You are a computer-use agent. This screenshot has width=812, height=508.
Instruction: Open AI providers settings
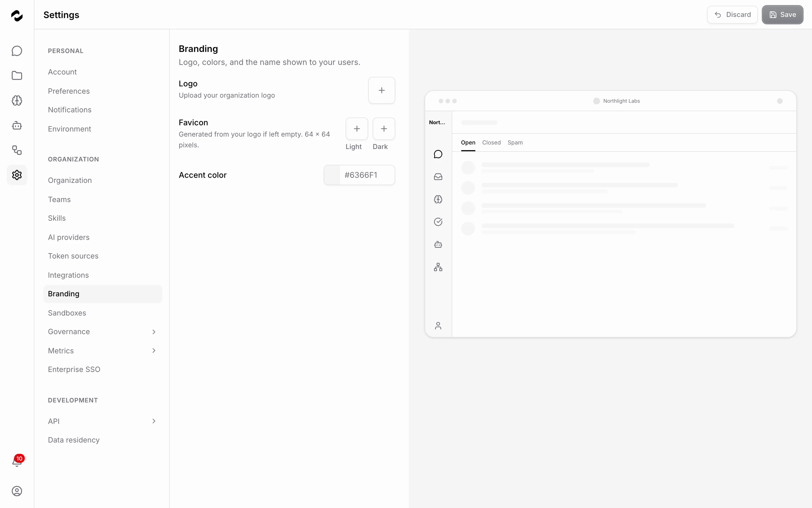point(103,238)
